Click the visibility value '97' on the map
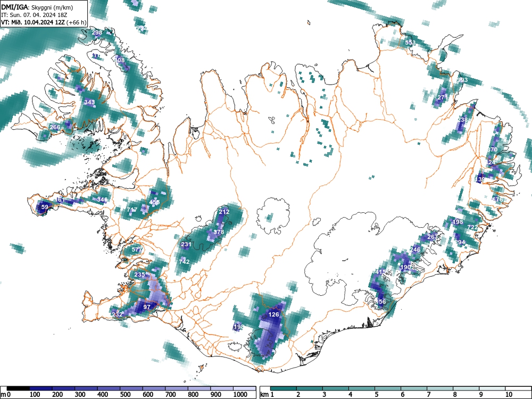This screenshot has width=532, height=399. (147, 307)
